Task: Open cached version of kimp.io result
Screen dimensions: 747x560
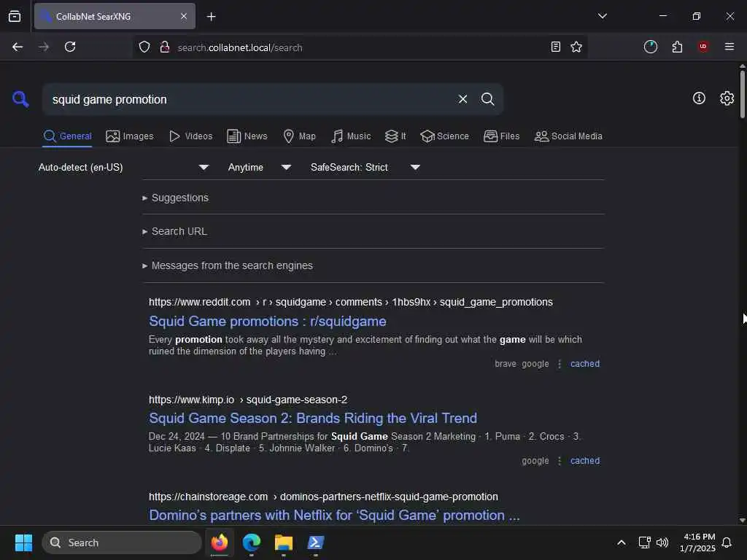Action: (584, 461)
